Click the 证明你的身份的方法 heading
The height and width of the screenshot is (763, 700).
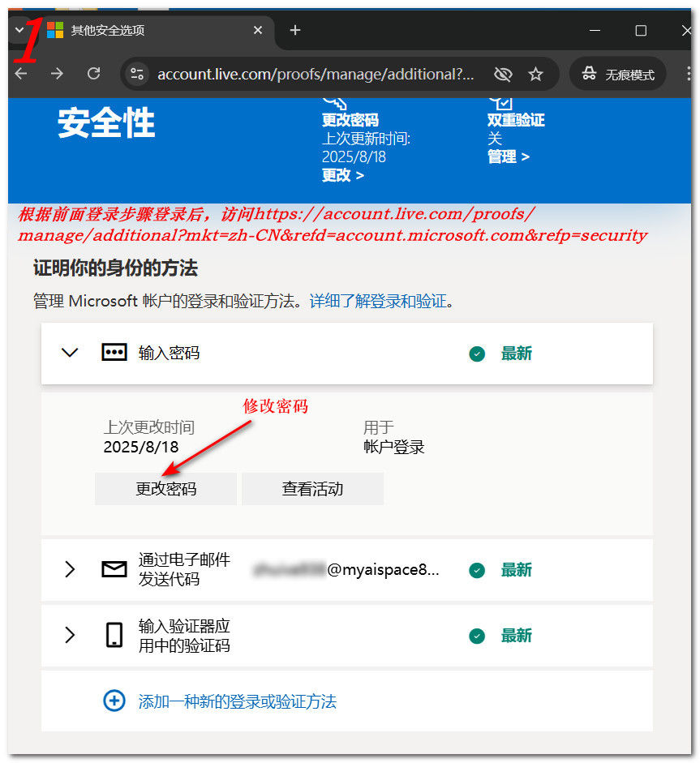[x=115, y=268]
